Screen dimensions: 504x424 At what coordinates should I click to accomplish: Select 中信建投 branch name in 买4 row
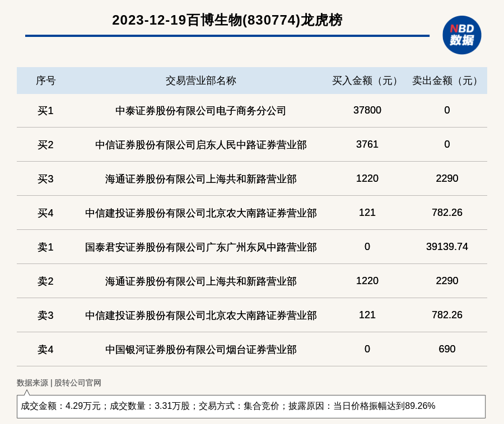(201, 213)
